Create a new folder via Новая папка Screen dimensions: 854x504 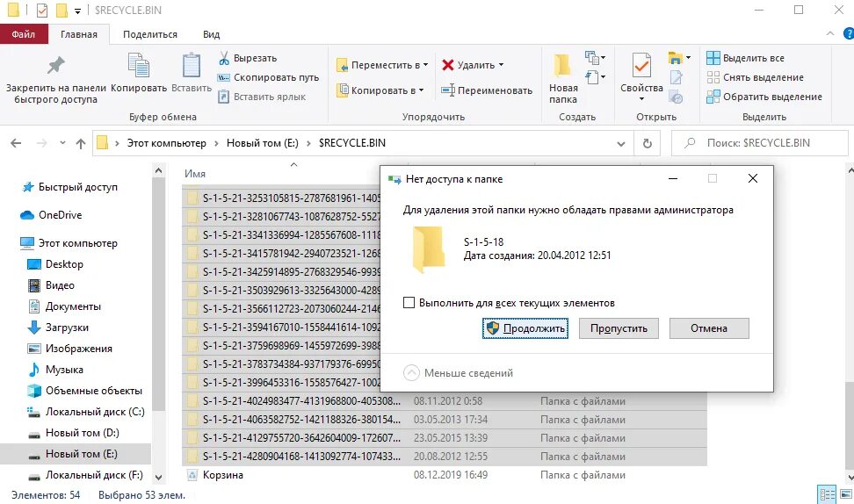[563, 79]
